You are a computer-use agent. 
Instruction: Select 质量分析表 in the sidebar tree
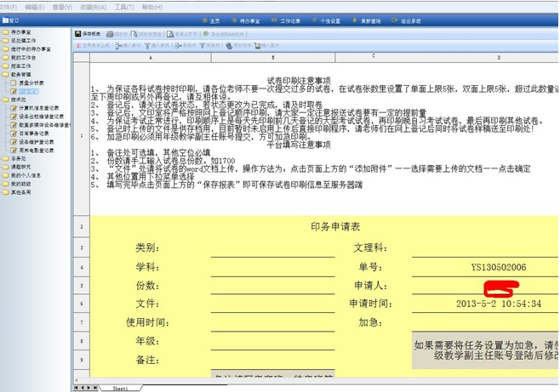coord(31,82)
